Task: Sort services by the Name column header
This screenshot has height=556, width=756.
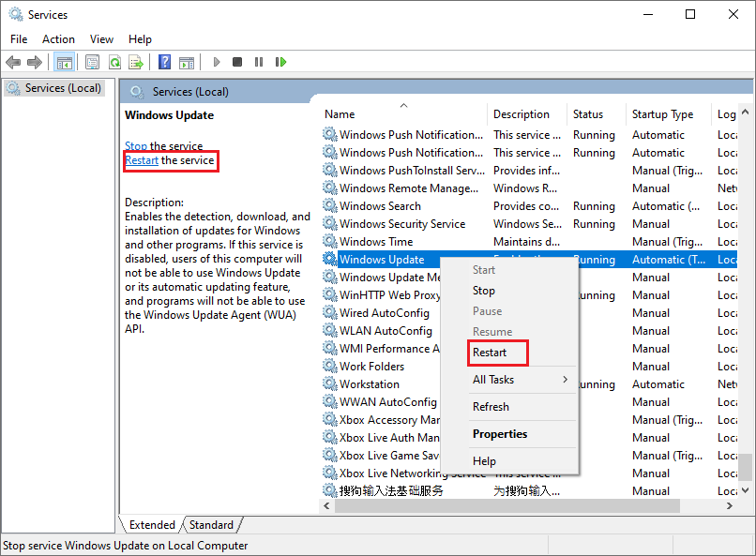Action: tap(340, 114)
